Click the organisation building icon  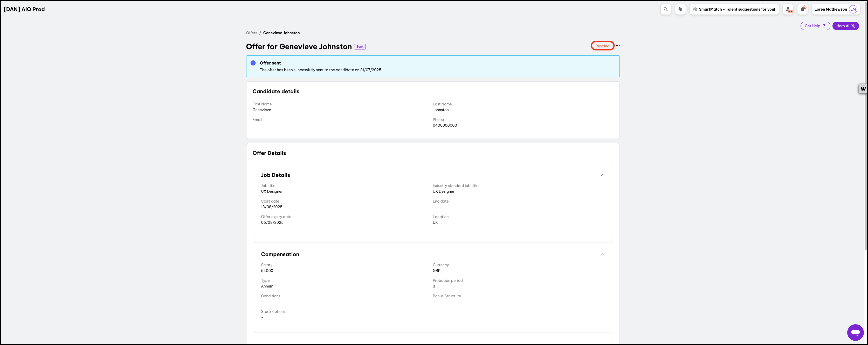[x=680, y=9]
